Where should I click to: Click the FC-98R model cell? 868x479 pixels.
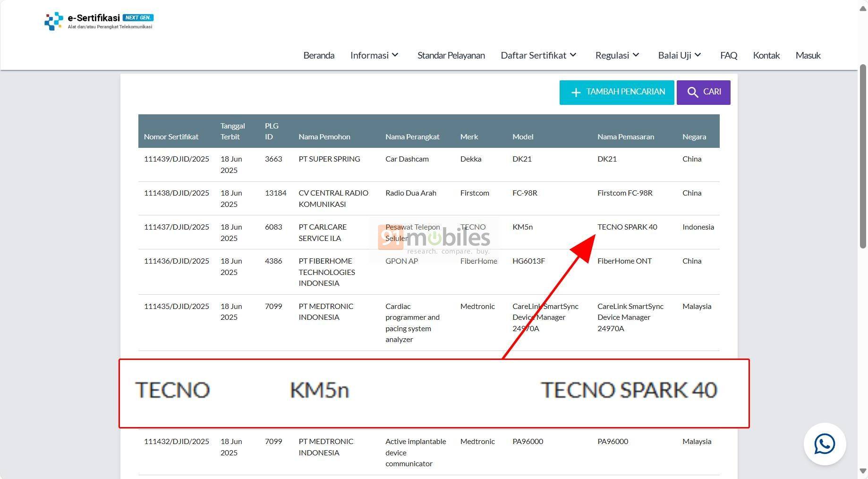tap(525, 193)
